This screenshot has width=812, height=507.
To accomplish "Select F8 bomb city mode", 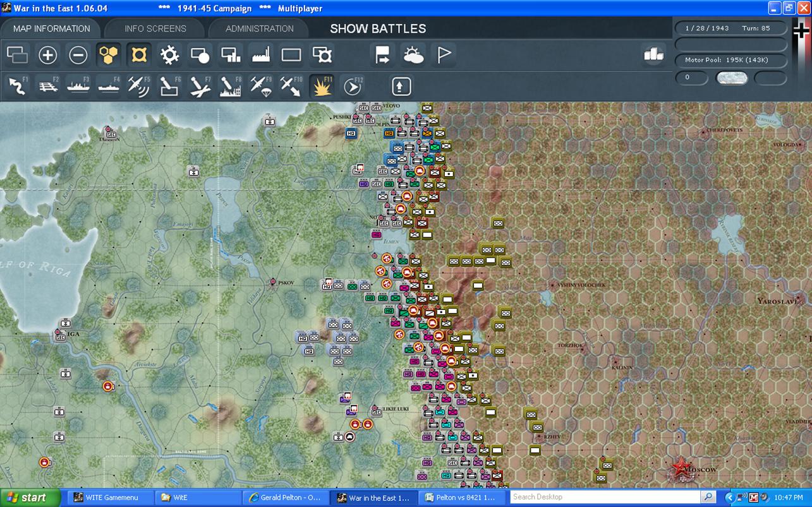I will tap(231, 86).
